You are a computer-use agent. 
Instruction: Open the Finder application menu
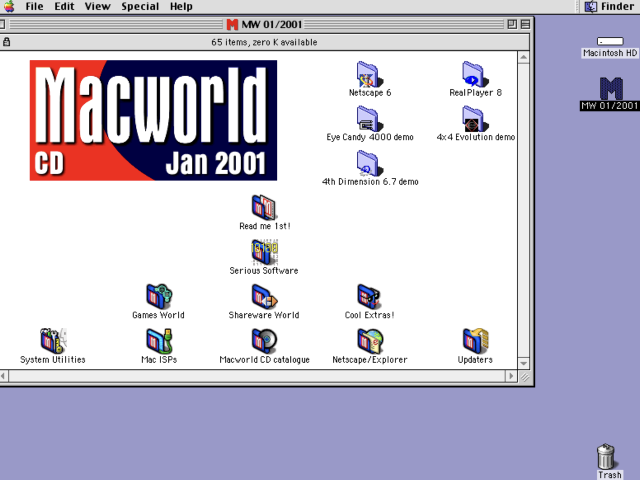pyautogui.click(x=609, y=7)
